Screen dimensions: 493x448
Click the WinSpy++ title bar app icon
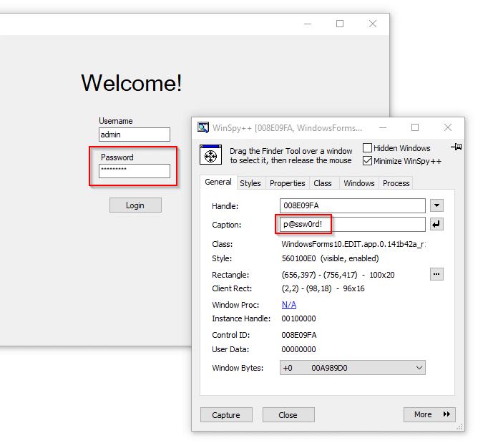[x=202, y=127]
